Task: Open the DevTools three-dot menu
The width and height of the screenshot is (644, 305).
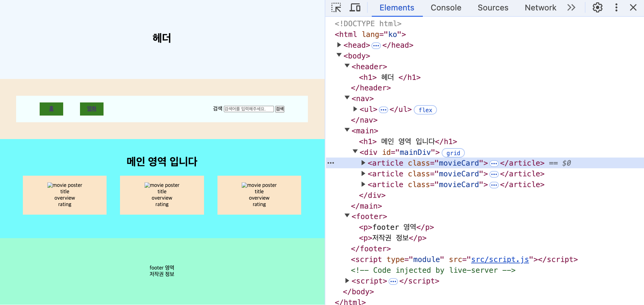Action: coord(616,7)
